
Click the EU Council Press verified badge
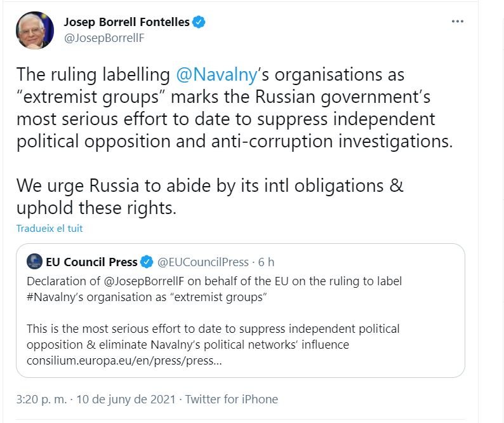pos(147,262)
